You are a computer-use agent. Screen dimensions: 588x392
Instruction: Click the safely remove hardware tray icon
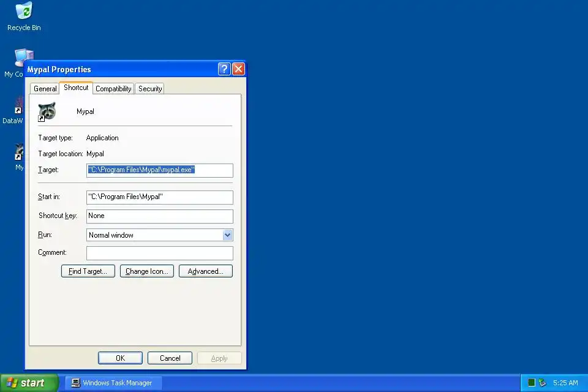542,383
